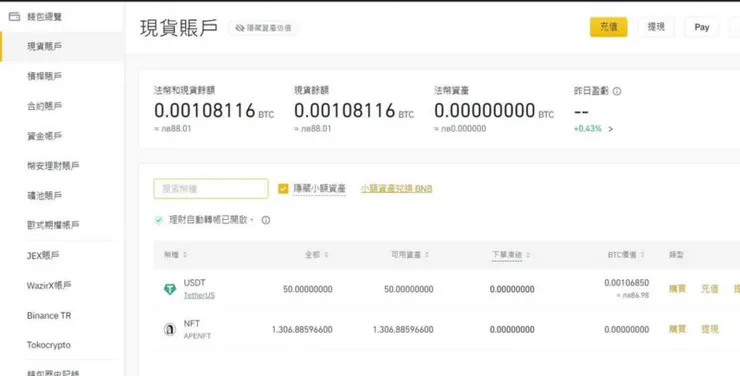Uncheck the 隱藏小額資產 checkbox

pos(283,189)
